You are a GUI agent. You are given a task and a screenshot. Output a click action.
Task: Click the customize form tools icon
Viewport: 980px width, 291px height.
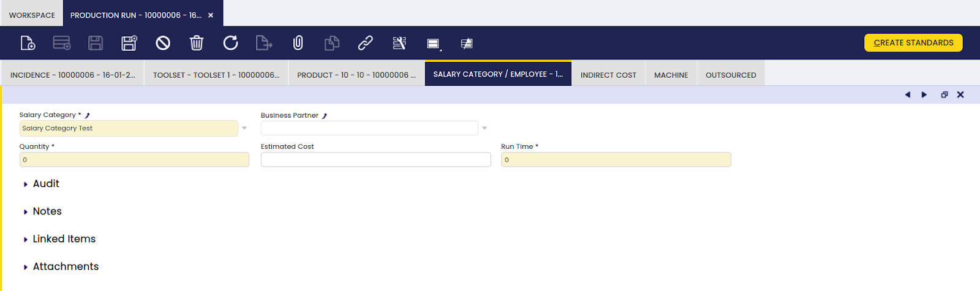pos(399,43)
